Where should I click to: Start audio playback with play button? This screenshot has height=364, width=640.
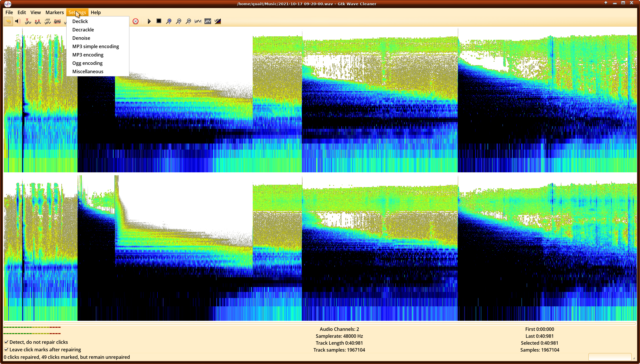point(149,21)
